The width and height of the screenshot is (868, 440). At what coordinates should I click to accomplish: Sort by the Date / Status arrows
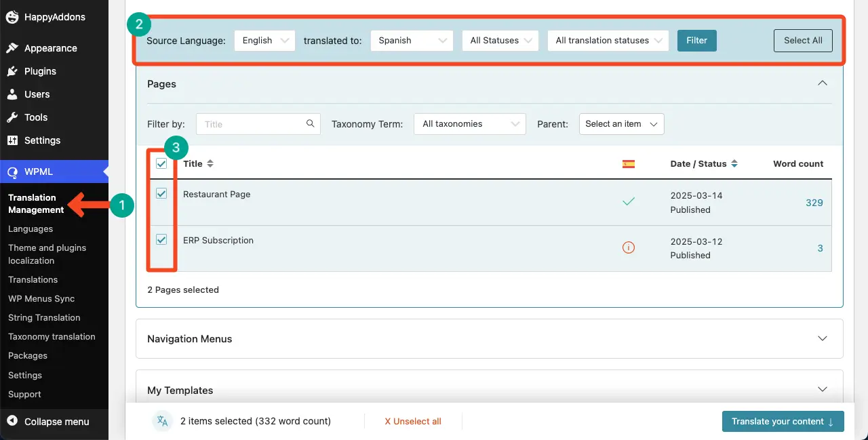click(734, 163)
